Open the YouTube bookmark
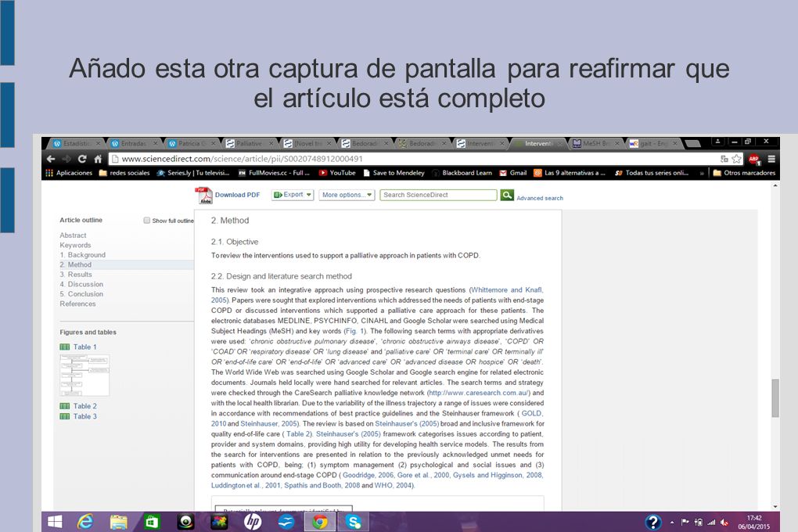 (337, 173)
